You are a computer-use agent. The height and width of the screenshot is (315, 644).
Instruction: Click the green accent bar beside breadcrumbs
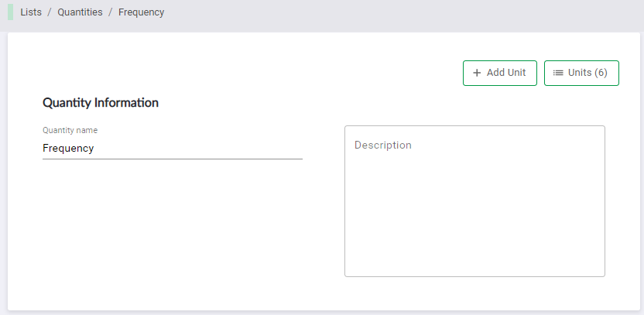click(10, 12)
